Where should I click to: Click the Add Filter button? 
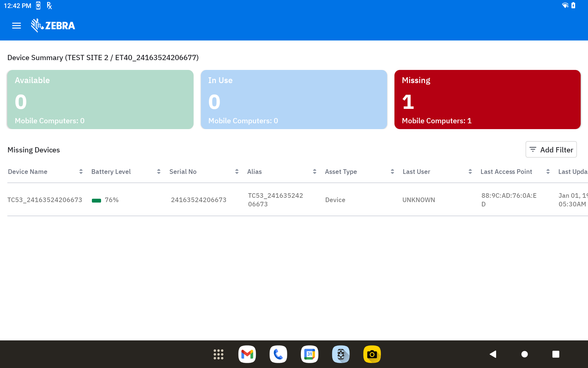tap(551, 150)
